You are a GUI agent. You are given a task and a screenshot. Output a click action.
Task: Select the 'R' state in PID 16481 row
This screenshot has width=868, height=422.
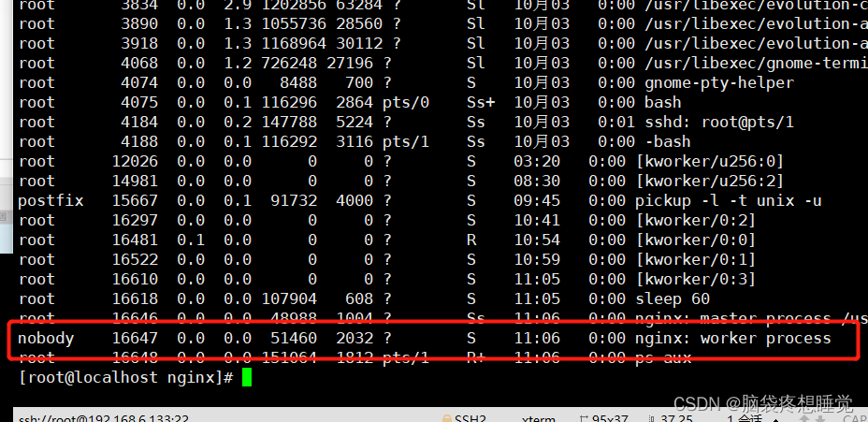pyautogui.click(x=471, y=240)
